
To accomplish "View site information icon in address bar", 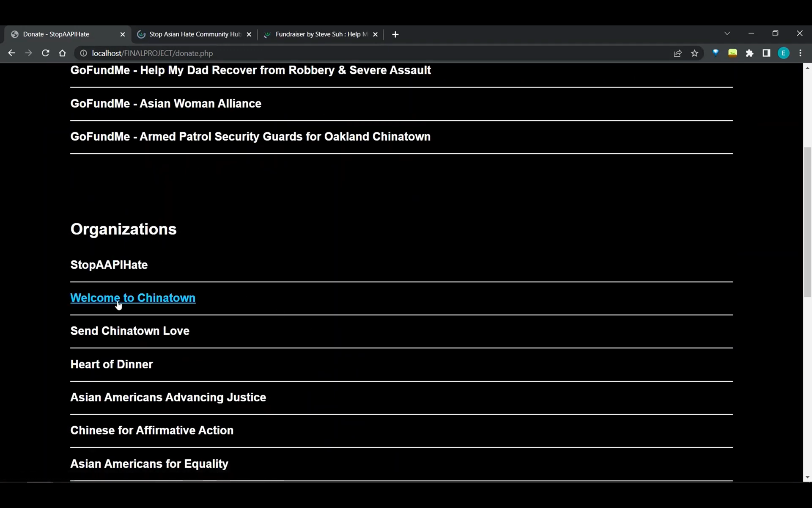I will click(83, 53).
